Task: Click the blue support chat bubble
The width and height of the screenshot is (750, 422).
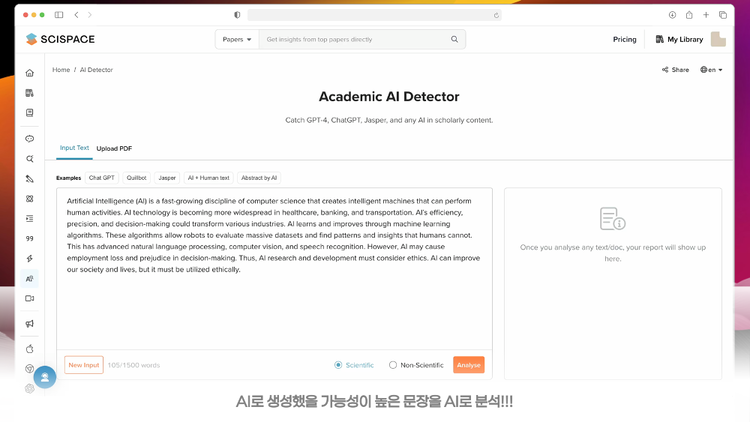Action: pos(45,377)
